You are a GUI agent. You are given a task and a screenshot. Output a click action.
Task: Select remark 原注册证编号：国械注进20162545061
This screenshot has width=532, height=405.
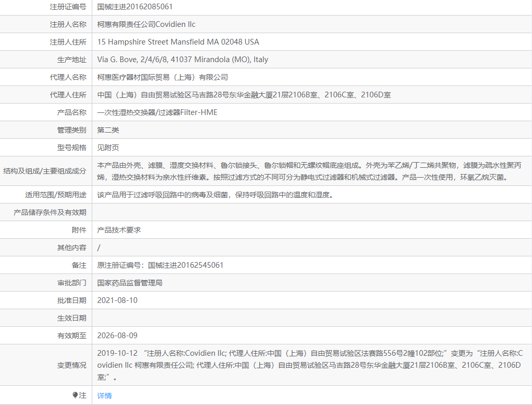click(x=160, y=265)
